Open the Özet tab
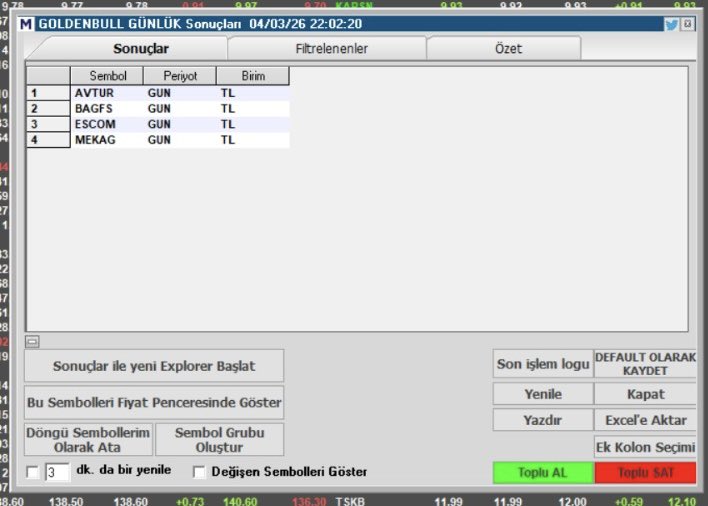Screen dimensions: 708x506 (508, 48)
